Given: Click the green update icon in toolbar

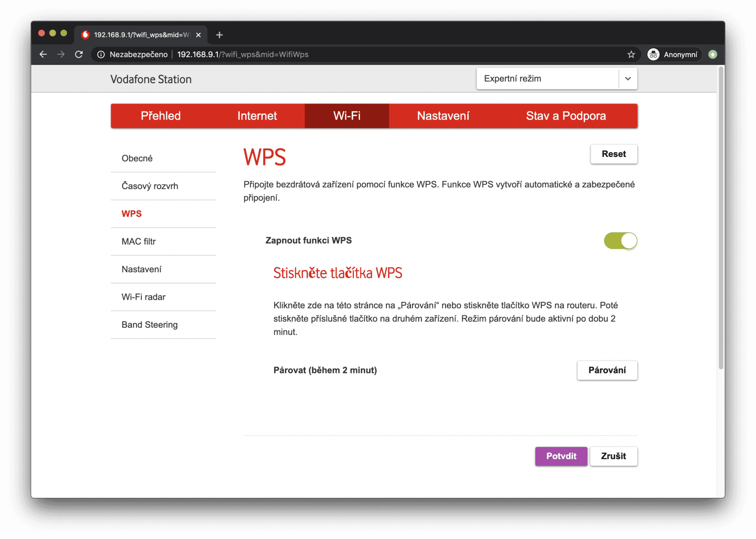Looking at the screenshot, I should coord(713,54).
